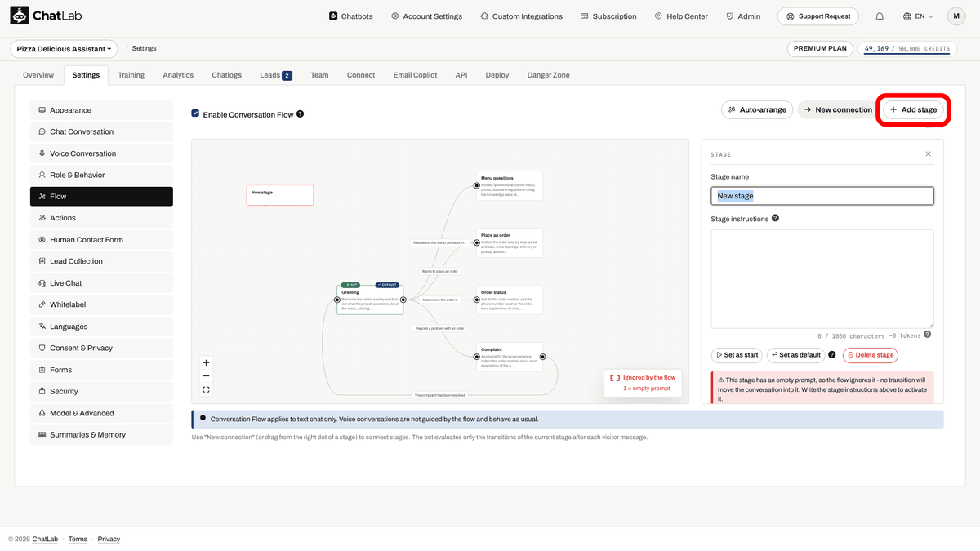Zoom in the flow canvas with plus
The width and height of the screenshot is (980, 551).
tap(206, 362)
